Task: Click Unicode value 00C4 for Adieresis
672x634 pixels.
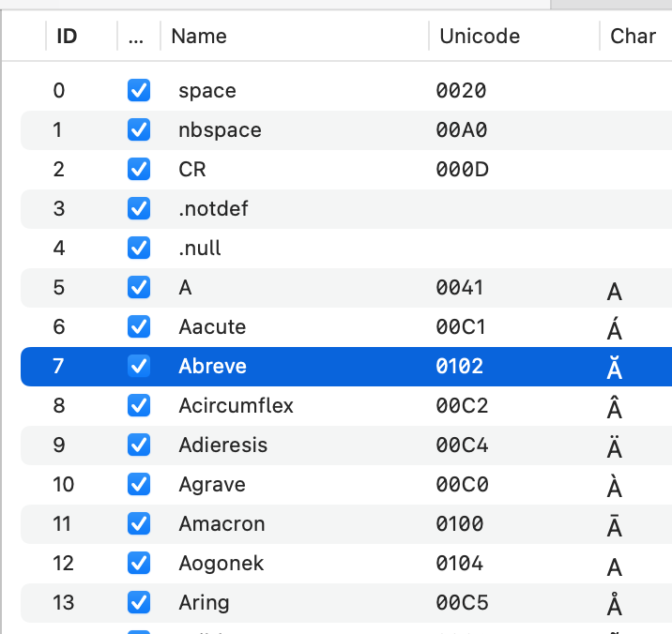Action: (462, 445)
